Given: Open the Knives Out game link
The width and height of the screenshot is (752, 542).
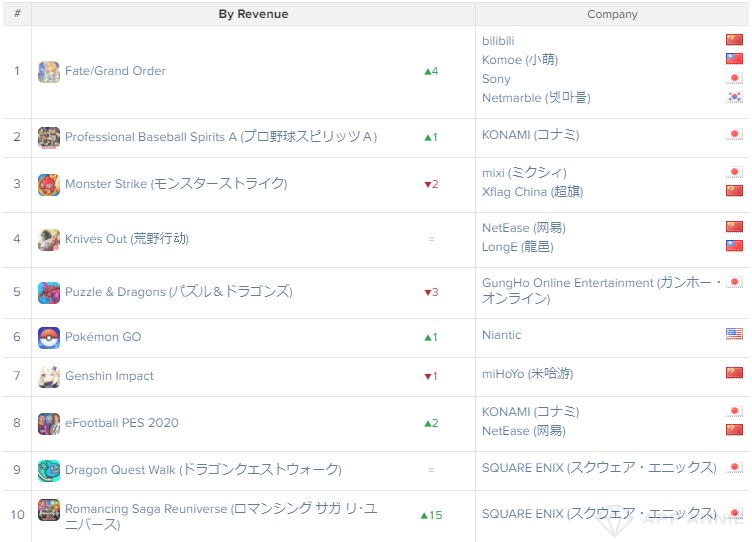Looking at the screenshot, I should (x=127, y=239).
